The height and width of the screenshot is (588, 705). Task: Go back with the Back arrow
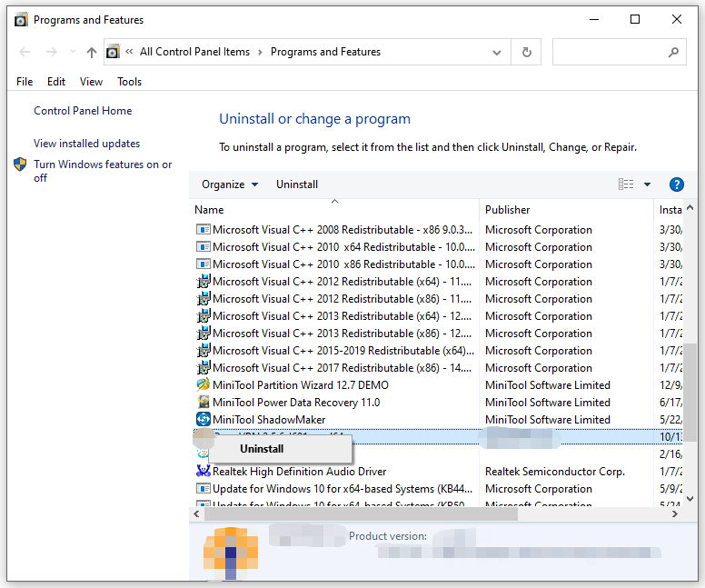(25, 52)
